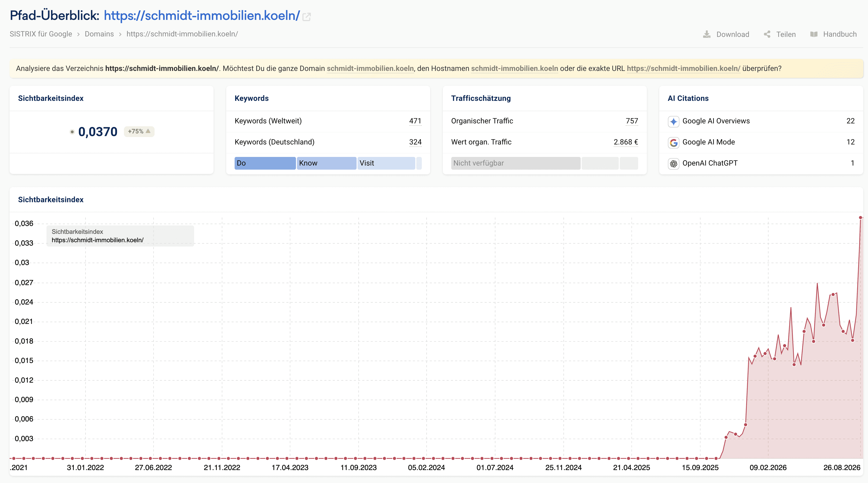Screen dimensions: 868x483
Task: Click the dot before value 0,0370
Action: pos(72,132)
